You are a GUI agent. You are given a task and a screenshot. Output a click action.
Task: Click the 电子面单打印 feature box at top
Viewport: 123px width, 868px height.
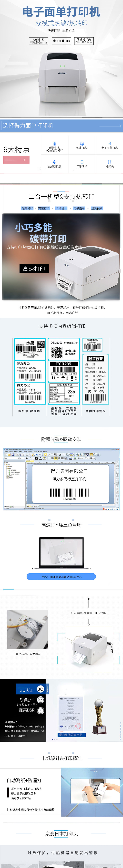61,41
